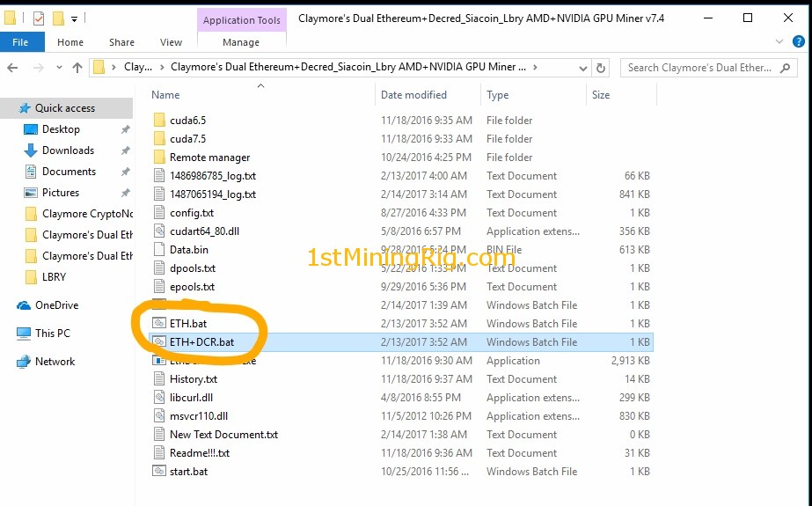
Task: Sort by the Name column header
Action: [165, 95]
